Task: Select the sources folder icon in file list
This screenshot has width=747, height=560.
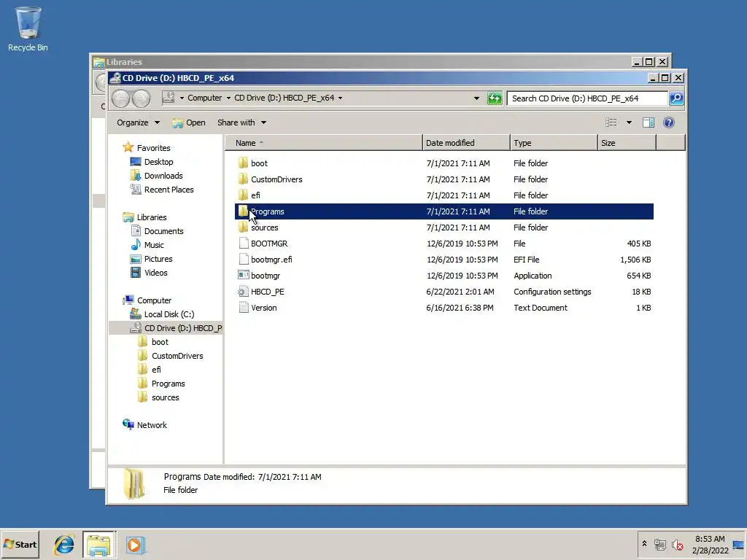Action: tap(243, 227)
